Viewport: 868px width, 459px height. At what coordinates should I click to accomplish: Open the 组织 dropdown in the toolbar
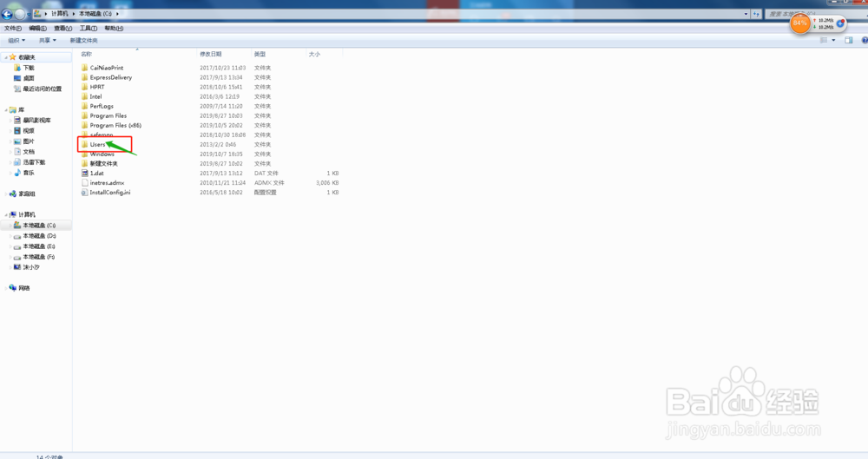[x=16, y=41]
